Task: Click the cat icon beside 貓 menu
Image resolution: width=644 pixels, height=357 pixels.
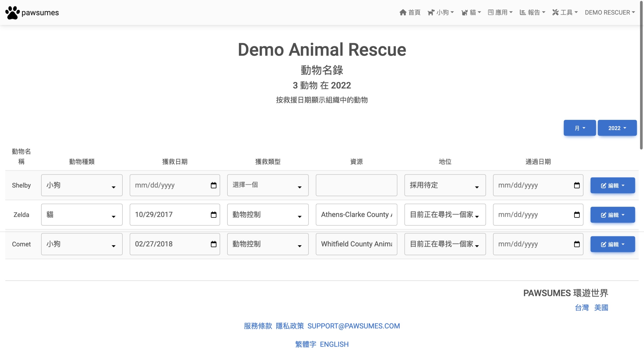Action: click(x=464, y=12)
